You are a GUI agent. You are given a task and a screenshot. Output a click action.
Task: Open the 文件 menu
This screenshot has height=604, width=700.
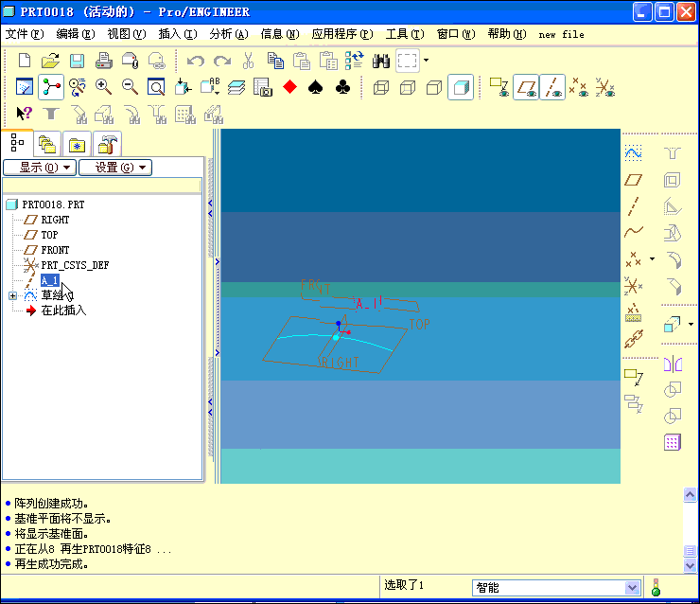click(25, 34)
